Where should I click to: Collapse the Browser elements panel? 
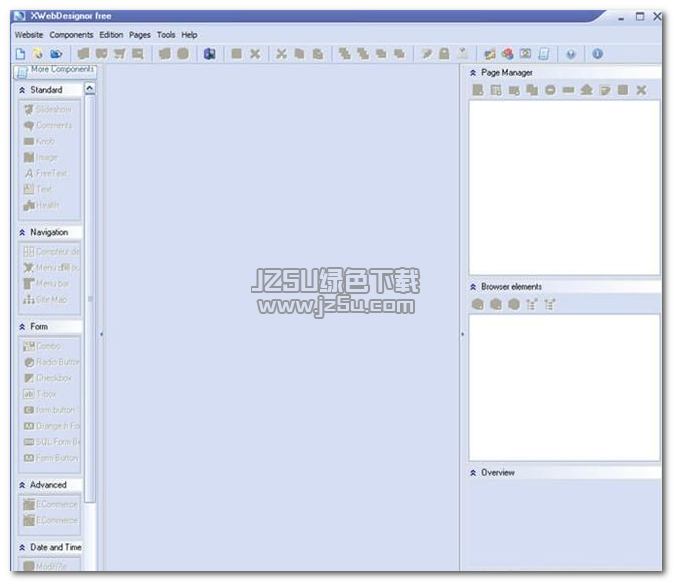click(x=473, y=287)
